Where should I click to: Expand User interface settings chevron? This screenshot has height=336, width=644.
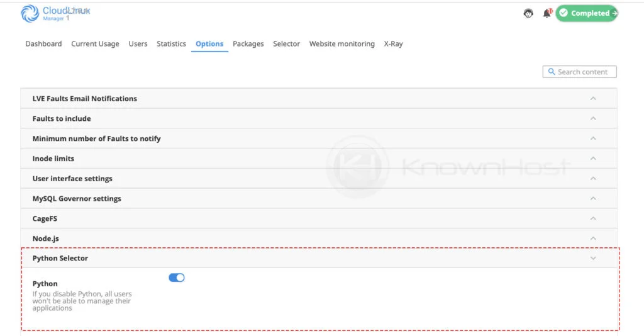(593, 178)
